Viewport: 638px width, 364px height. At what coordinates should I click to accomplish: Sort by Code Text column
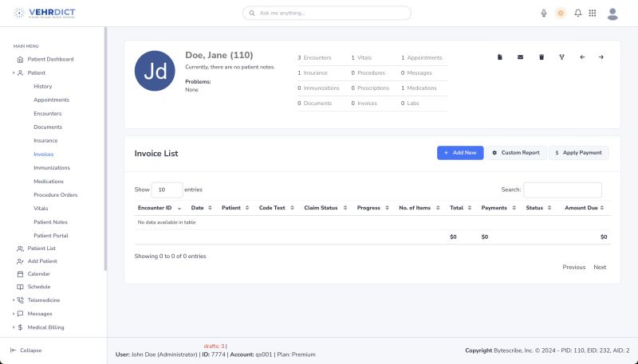pos(276,208)
